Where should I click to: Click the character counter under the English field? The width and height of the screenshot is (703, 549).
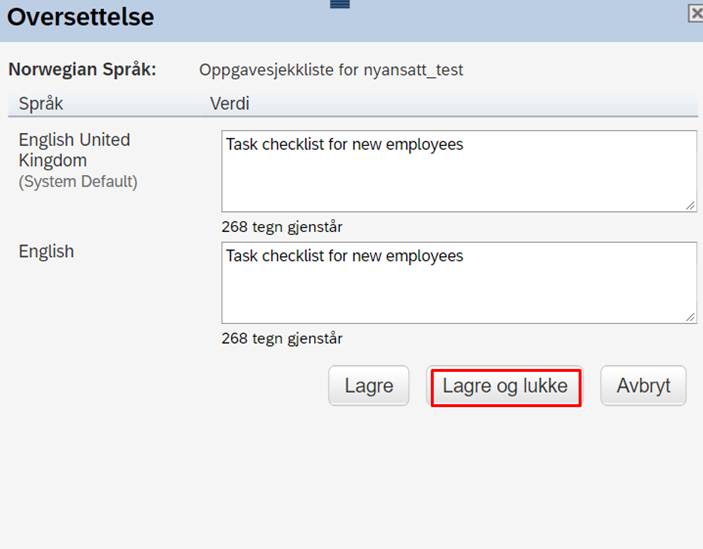tap(282, 338)
